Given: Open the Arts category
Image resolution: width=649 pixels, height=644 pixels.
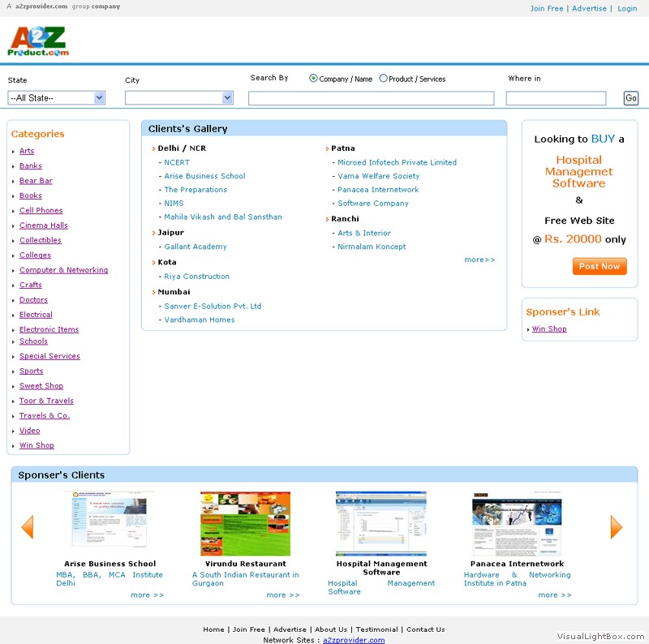Looking at the screenshot, I should [x=27, y=151].
